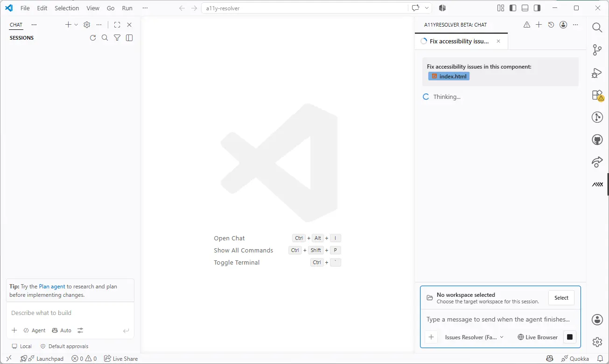
Task: Click the remote window icon in status bar
Action: 8,358
